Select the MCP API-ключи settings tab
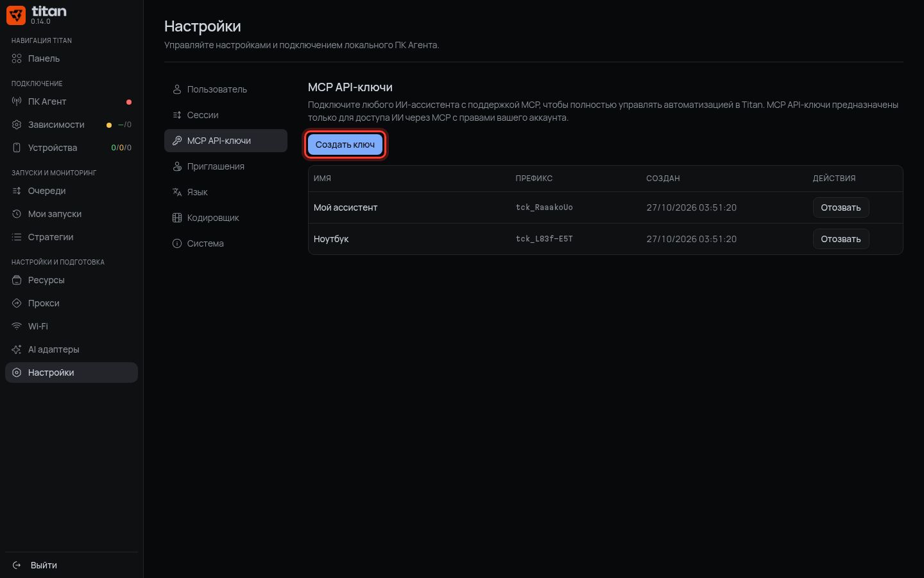The image size is (924, 578). (226, 141)
